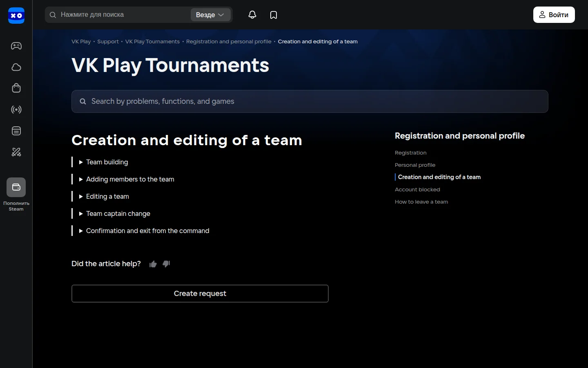
Task: Go to VK Play Tournaments breadcrumb link
Action: pyautogui.click(x=152, y=42)
